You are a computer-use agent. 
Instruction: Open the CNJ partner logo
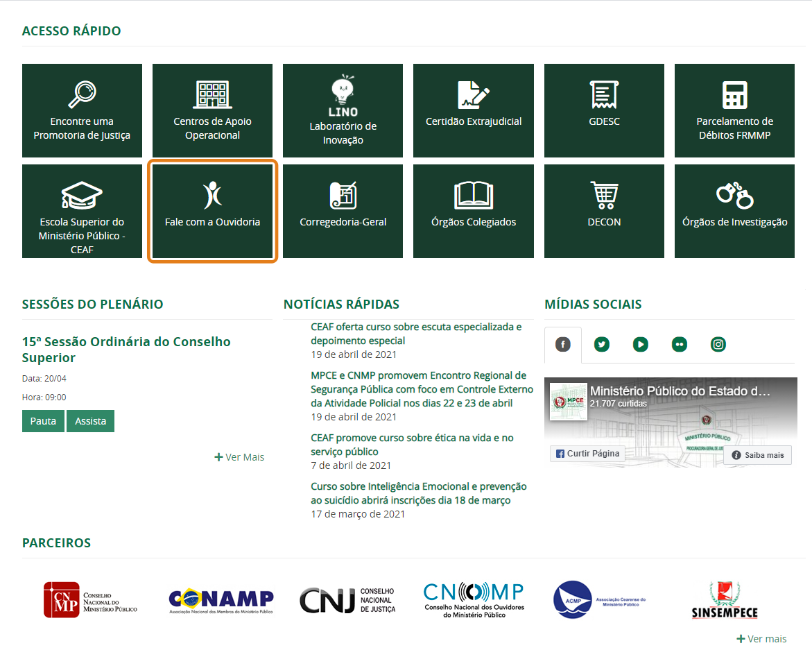347,600
